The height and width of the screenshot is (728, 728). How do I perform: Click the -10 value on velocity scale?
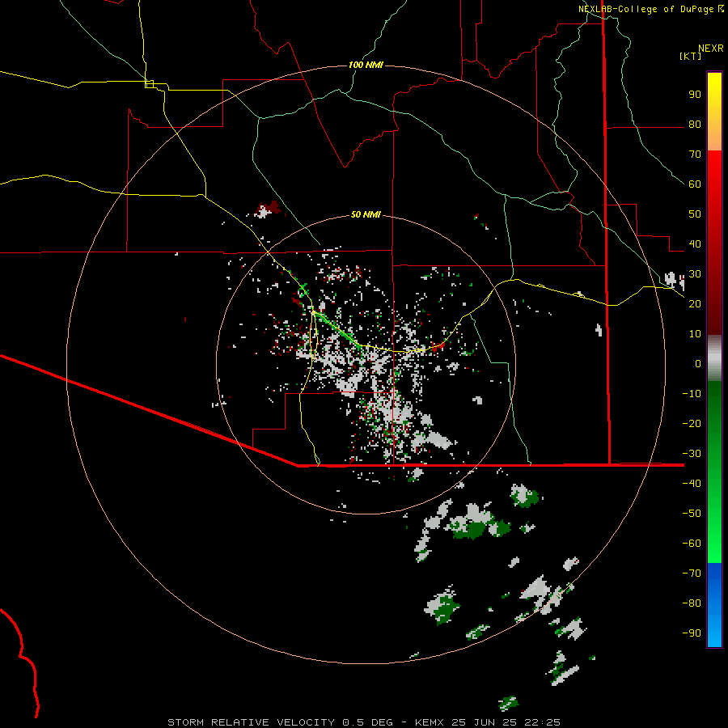[x=692, y=394]
